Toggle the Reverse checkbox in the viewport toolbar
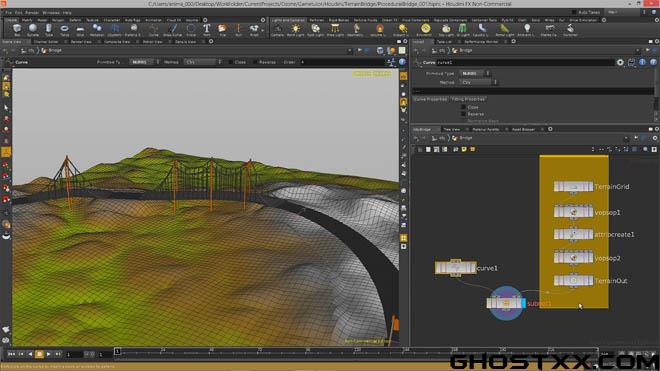Viewport: 660px width, 371px height. (x=255, y=62)
